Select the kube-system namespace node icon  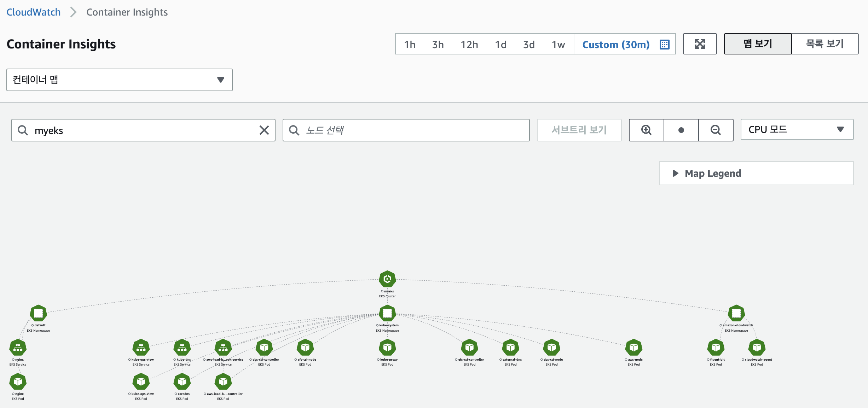[x=387, y=313]
